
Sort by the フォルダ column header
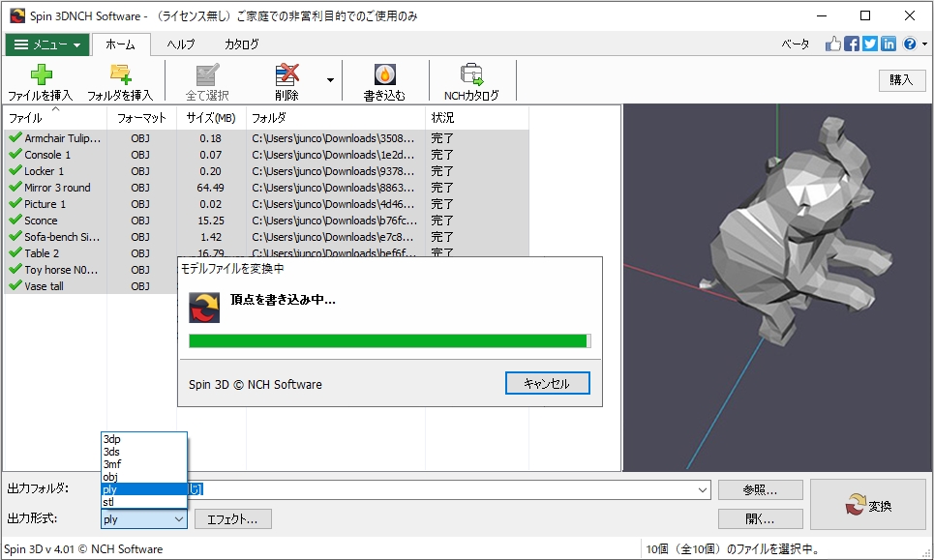tap(335, 118)
